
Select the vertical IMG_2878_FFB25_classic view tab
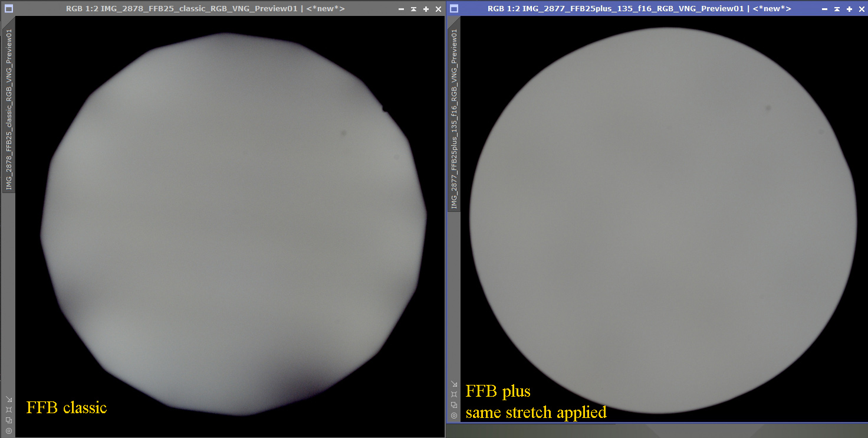(8, 109)
